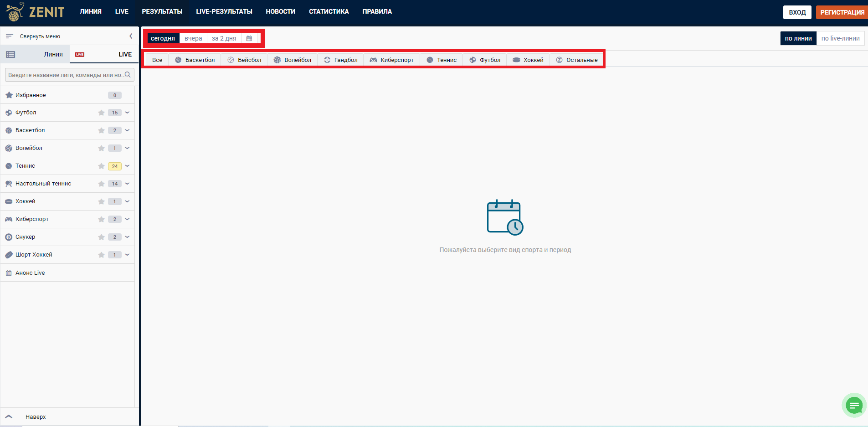Expand the Баскетбол sidebar section
The image size is (868, 427).
[127, 130]
